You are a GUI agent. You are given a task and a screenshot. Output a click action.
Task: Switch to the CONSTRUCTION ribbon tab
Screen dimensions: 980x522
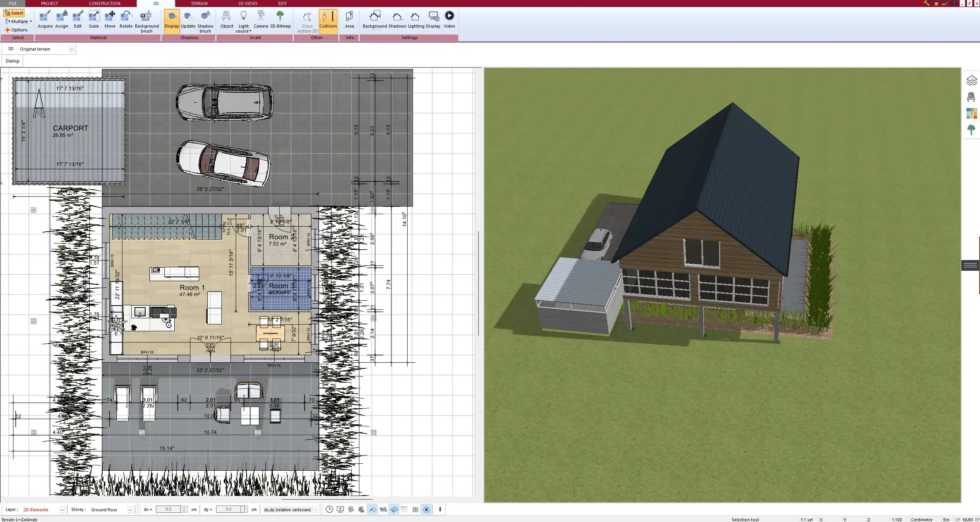(x=104, y=3)
